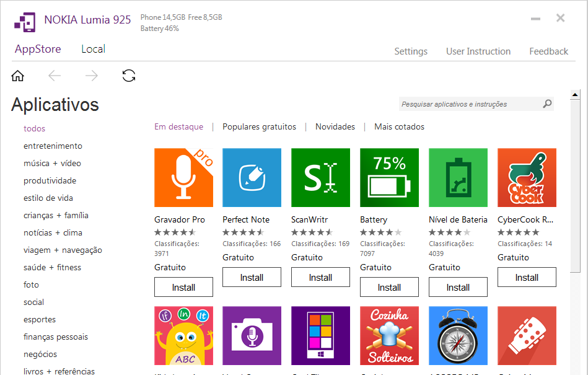
Task: Select the viagem + navegação category
Action: pyautogui.click(x=63, y=250)
